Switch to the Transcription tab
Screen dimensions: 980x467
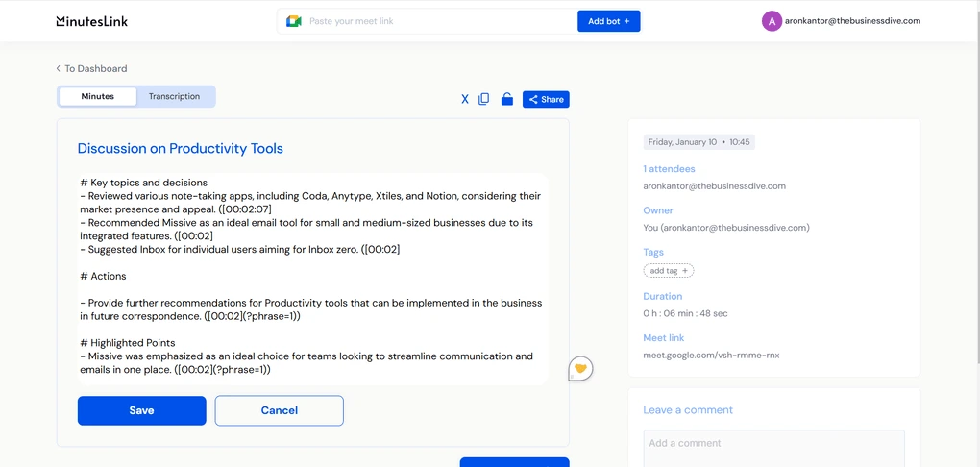point(174,97)
